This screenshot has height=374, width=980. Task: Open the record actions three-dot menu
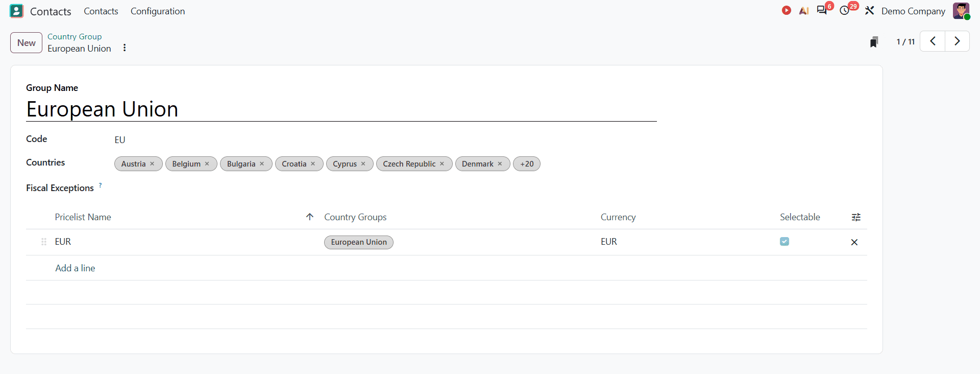pos(125,48)
